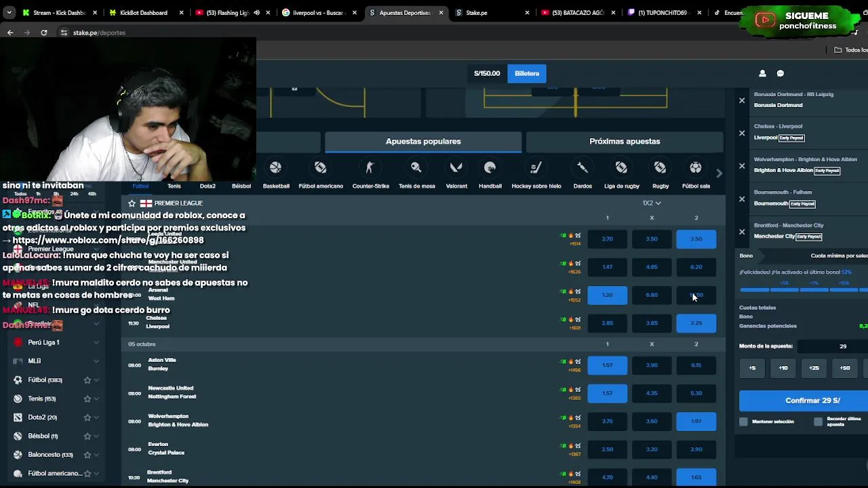Open the 1X2 market dropdown
This screenshot has width=868, height=488.
pyautogui.click(x=652, y=203)
